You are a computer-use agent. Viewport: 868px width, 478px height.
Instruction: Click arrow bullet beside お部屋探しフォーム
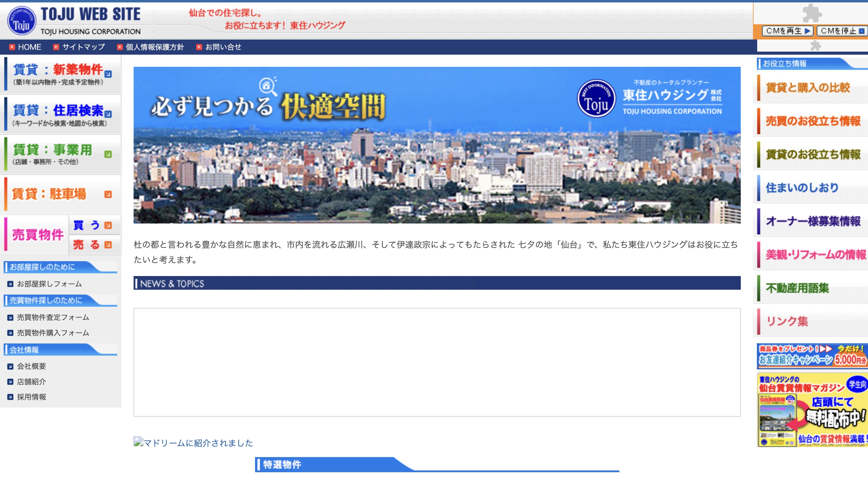pyautogui.click(x=10, y=284)
